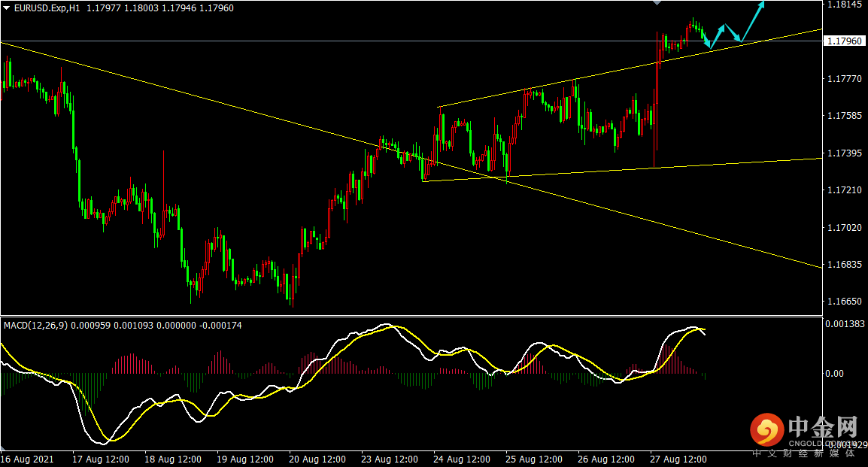Click the small gray triangle at bottom-left corner
The height and width of the screenshot is (467, 868).
pyautogui.click(x=3, y=448)
